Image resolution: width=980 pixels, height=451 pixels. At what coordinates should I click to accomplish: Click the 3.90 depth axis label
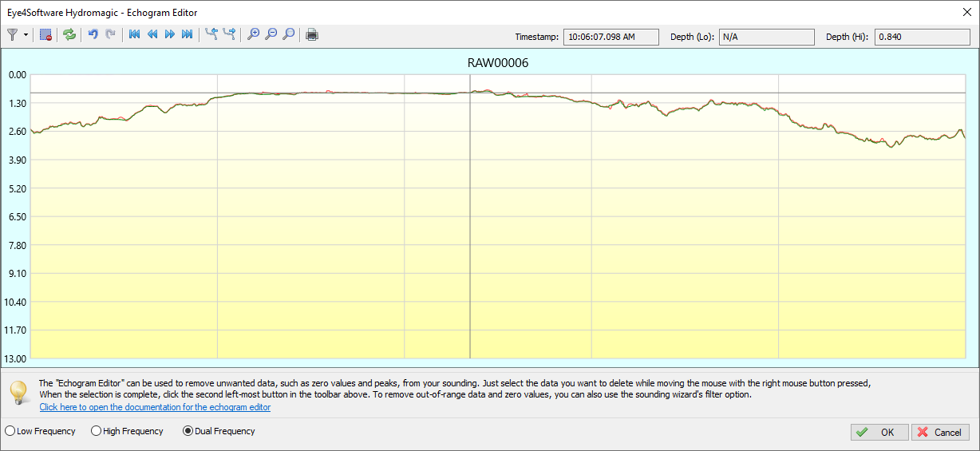(16, 160)
